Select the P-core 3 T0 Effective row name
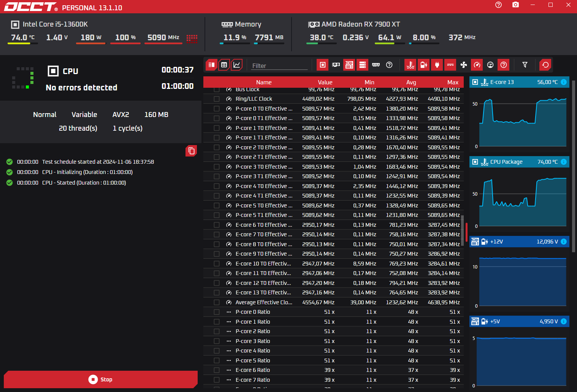This screenshot has width=577, height=392. pyautogui.click(x=264, y=167)
